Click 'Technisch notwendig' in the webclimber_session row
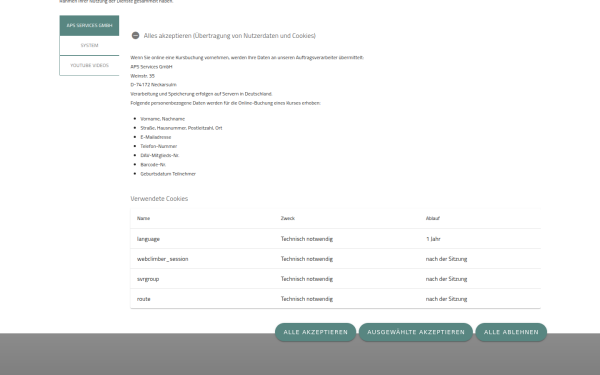 click(307, 259)
